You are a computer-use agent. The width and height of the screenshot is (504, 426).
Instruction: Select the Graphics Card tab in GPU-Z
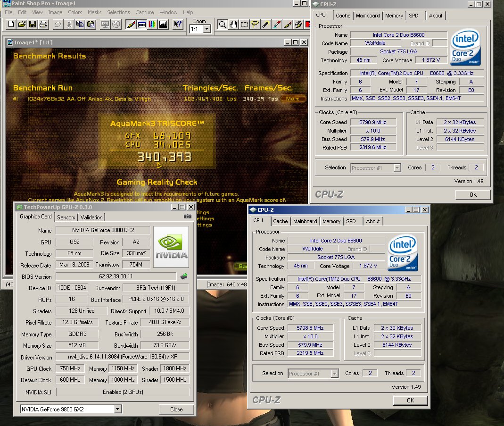point(36,217)
